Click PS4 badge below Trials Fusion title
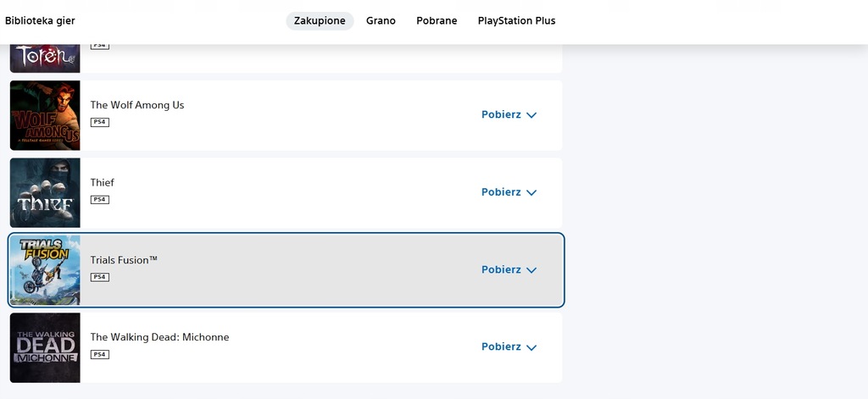Viewport: 868px width, 399px height. point(100,277)
